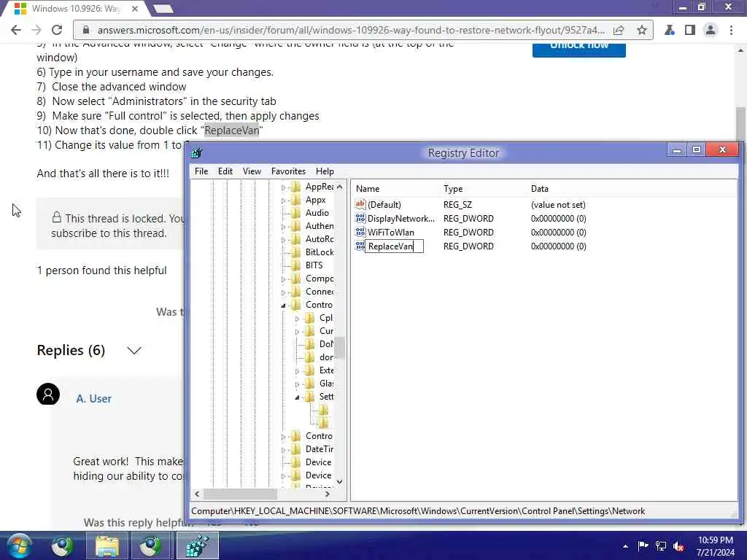The height and width of the screenshot is (560, 747).
Task: Expand the AppRea registry key
Action: (x=283, y=187)
